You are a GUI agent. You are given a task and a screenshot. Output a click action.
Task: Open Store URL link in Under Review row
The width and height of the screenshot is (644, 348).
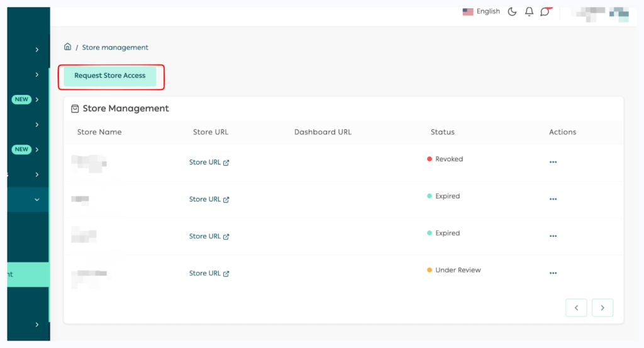[209, 273]
